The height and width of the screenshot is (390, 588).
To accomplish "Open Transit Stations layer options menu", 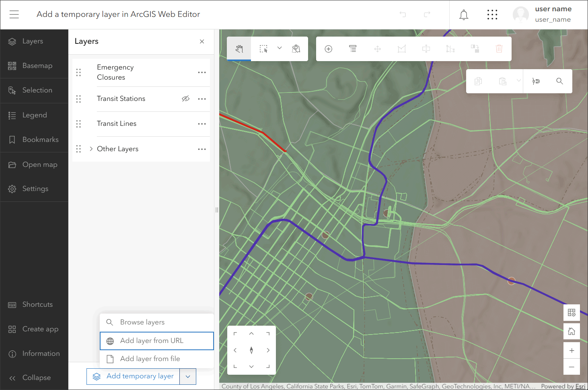I will click(202, 99).
